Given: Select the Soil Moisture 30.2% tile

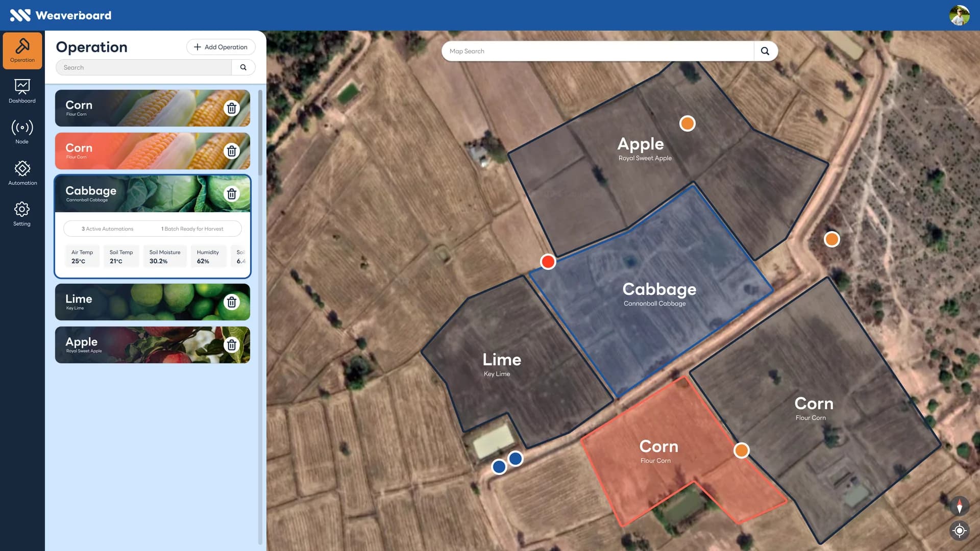Looking at the screenshot, I should (165, 257).
